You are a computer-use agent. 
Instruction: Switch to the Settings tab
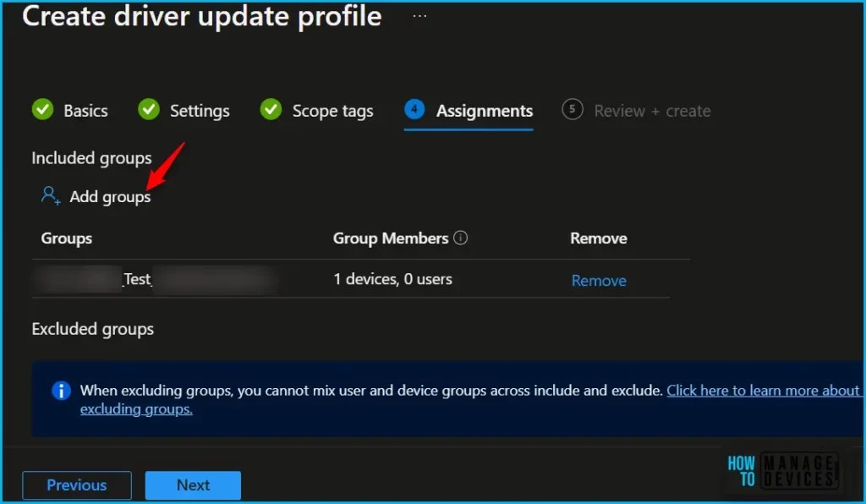(x=199, y=110)
